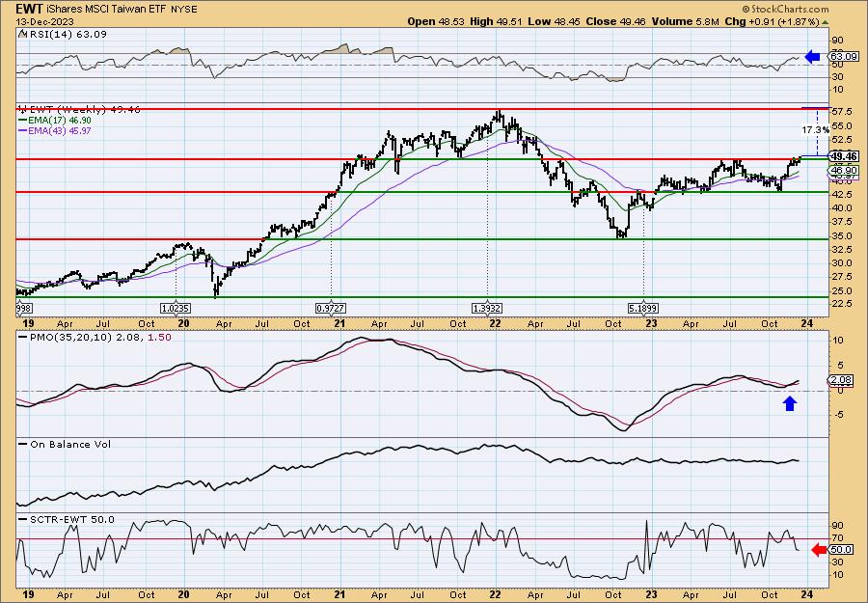Click the 35.0 price axis label
This screenshot has width=868, height=603.
[x=841, y=235]
